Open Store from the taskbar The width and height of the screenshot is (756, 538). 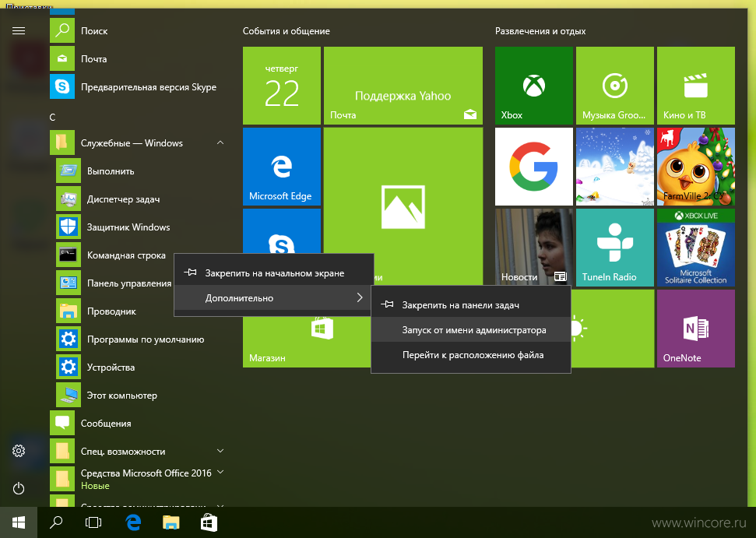click(x=209, y=522)
